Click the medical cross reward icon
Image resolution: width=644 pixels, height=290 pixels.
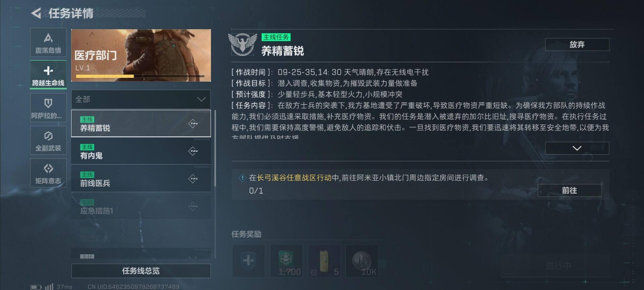249,261
